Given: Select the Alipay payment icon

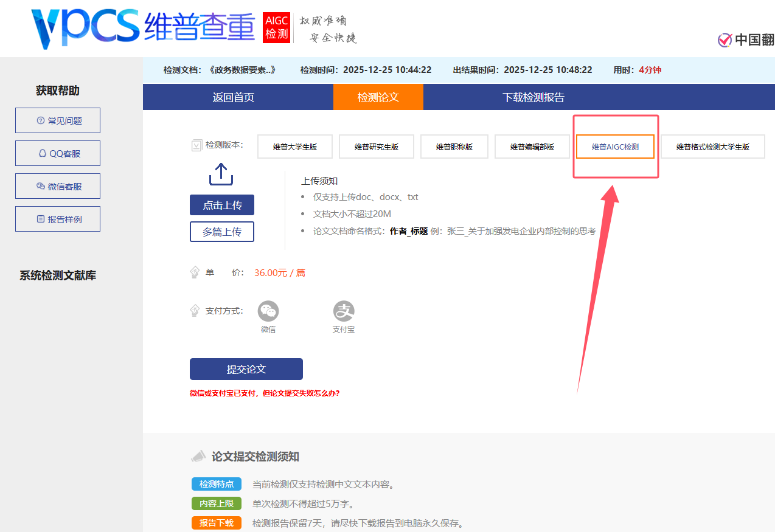Looking at the screenshot, I should (x=343, y=311).
